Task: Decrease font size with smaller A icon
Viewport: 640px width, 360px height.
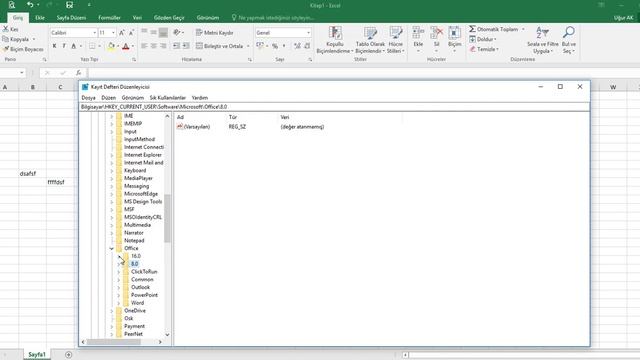Action: tap(131, 33)
